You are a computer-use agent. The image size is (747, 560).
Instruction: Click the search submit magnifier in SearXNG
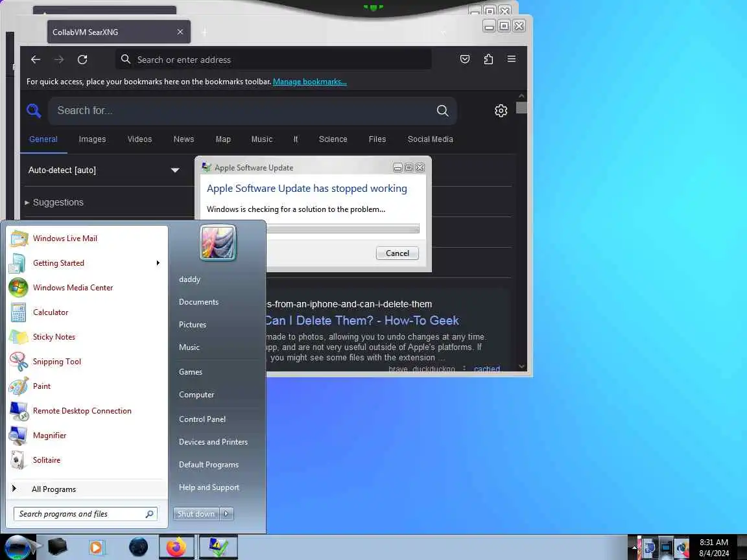point(443,110)
